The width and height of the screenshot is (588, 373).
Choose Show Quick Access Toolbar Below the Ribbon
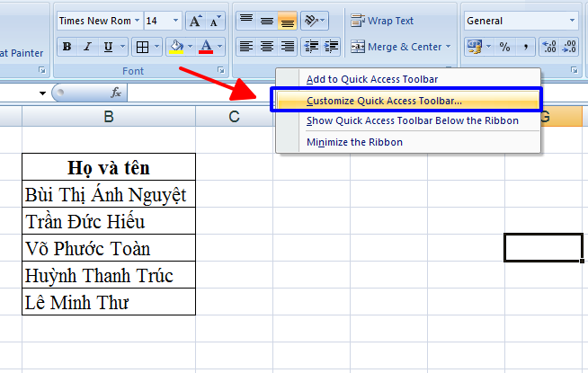(x=408, y=120)
